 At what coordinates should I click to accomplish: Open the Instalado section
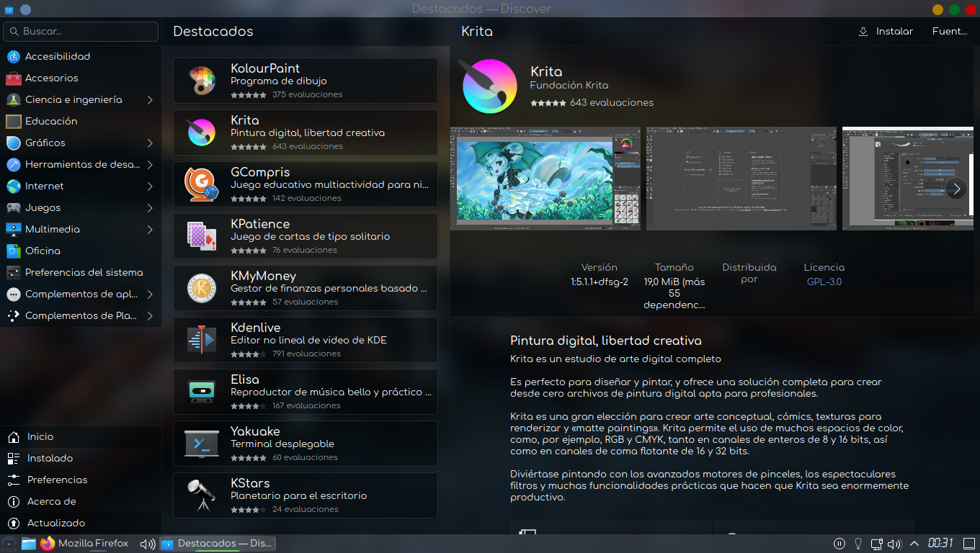coord(50,458)
